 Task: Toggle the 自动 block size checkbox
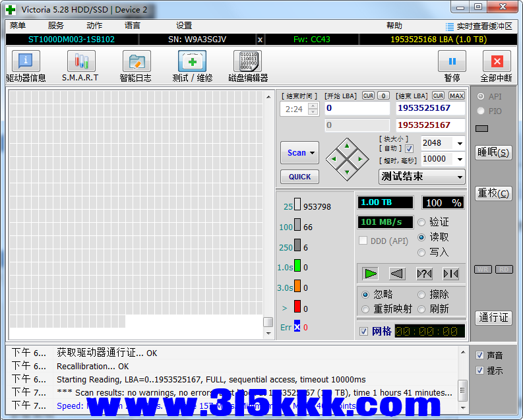coord(410,148)
